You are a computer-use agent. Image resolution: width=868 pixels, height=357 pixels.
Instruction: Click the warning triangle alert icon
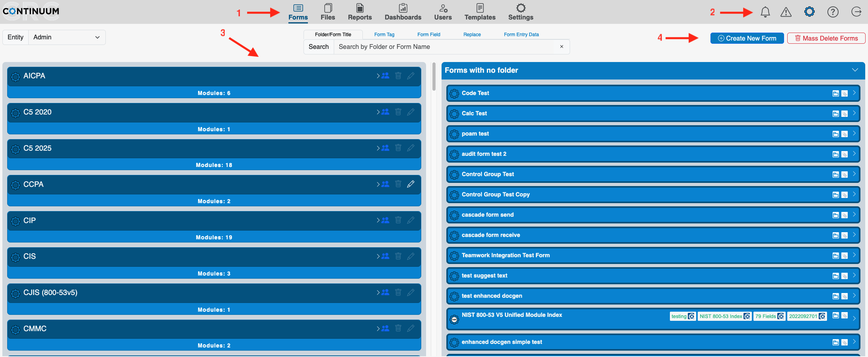786,12
